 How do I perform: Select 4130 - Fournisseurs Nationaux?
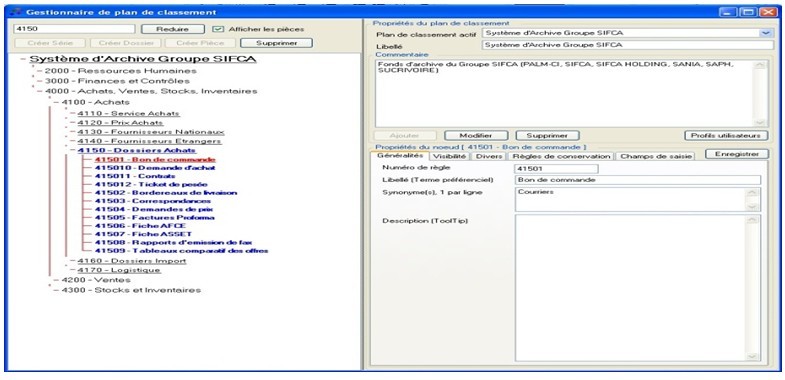point(151,132)
